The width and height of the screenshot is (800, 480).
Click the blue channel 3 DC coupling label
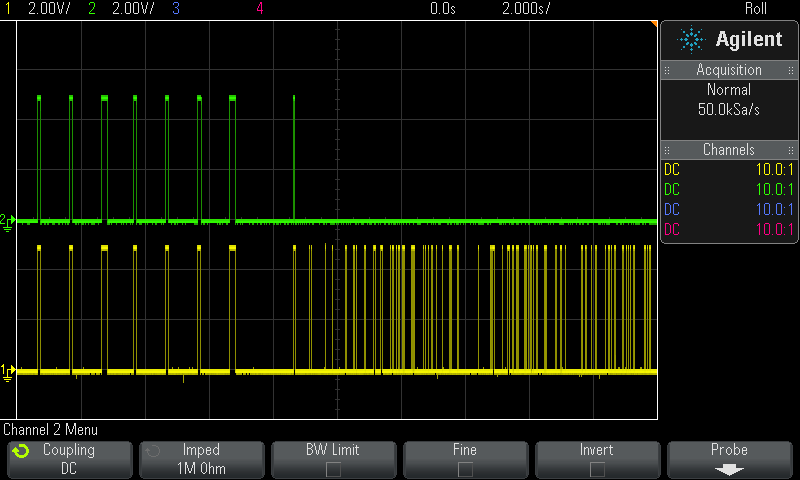coord(672,209)
